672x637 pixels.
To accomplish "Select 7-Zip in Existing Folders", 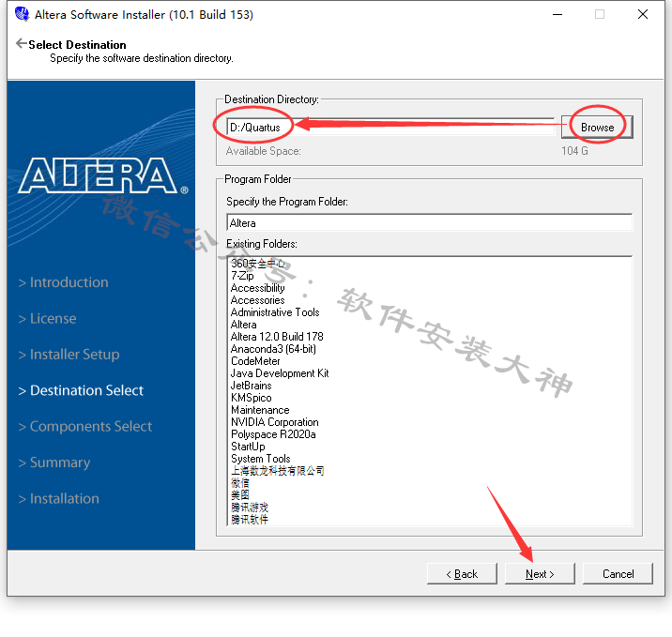I will [242, 276].
